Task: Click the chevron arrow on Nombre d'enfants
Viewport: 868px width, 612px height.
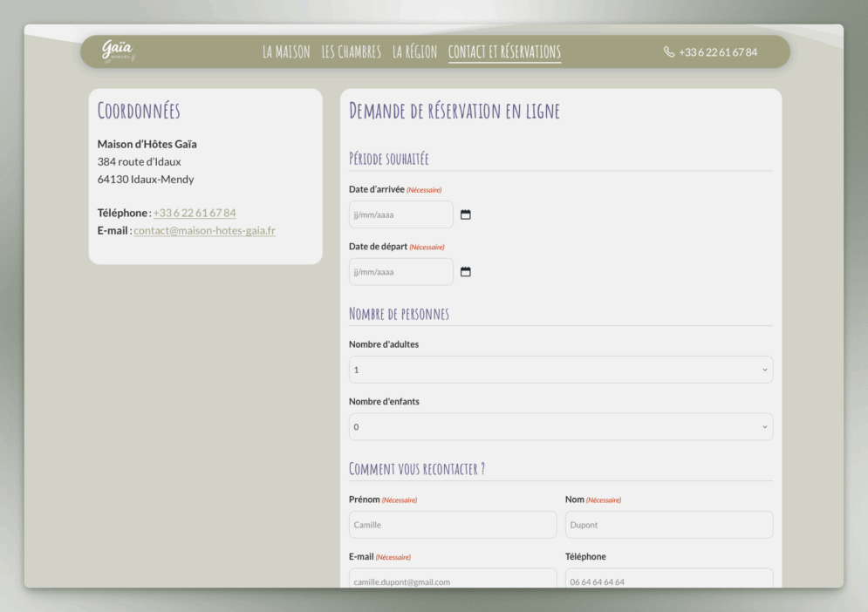Action: point(765,427)
